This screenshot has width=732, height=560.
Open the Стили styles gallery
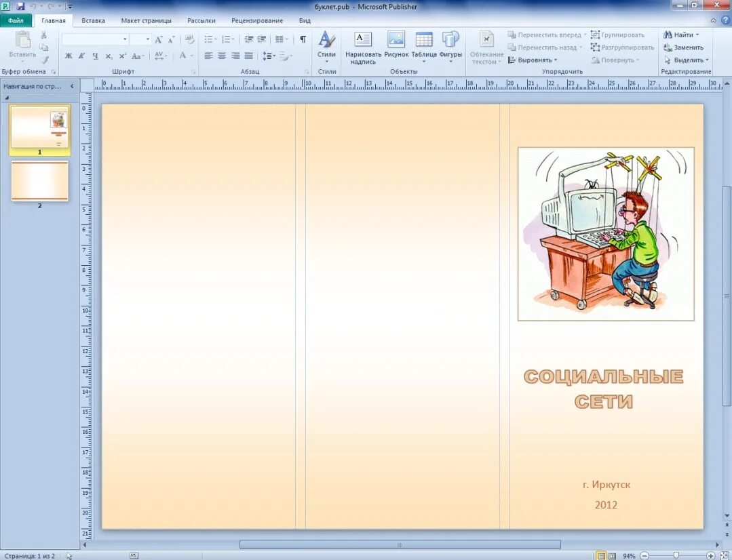327,47
